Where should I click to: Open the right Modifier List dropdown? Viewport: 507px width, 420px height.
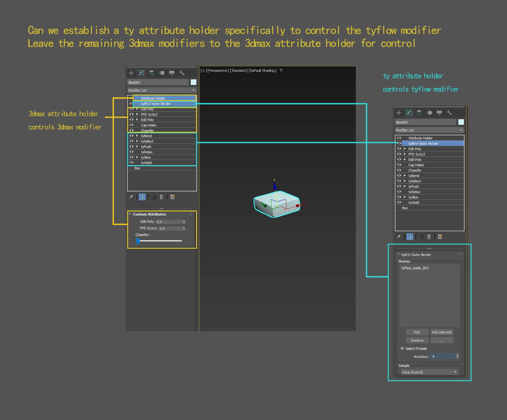coord(430,130)
